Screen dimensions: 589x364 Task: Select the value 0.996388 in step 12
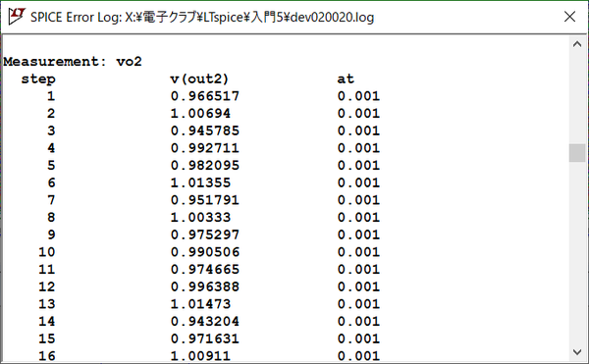point(205,286)
